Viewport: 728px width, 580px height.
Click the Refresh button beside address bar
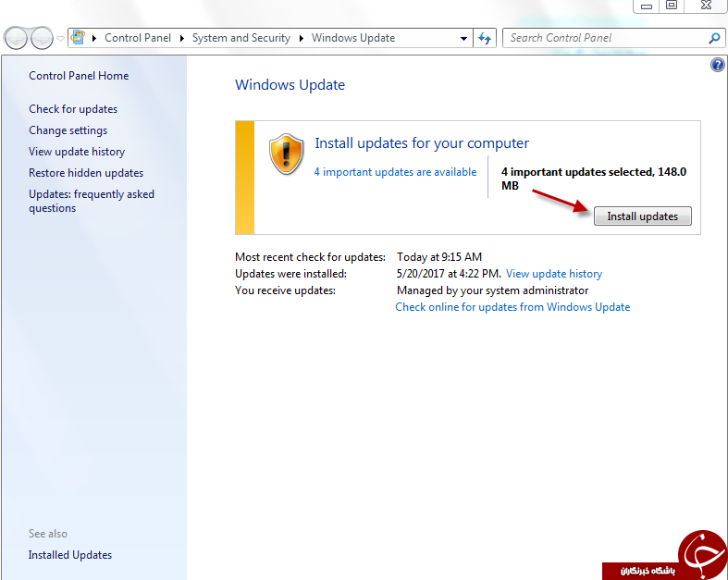(x=485, y=38)
